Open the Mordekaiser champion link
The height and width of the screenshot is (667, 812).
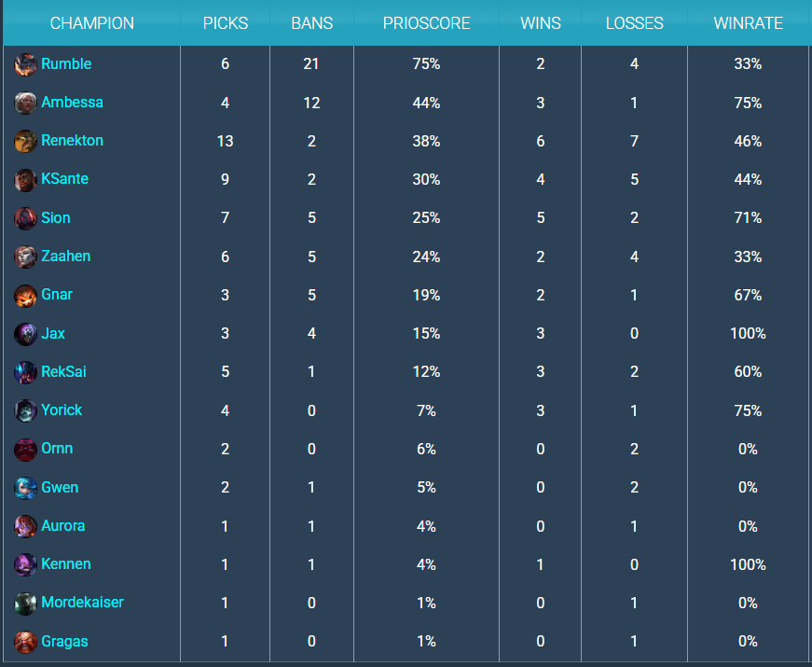tap(82, 603)
